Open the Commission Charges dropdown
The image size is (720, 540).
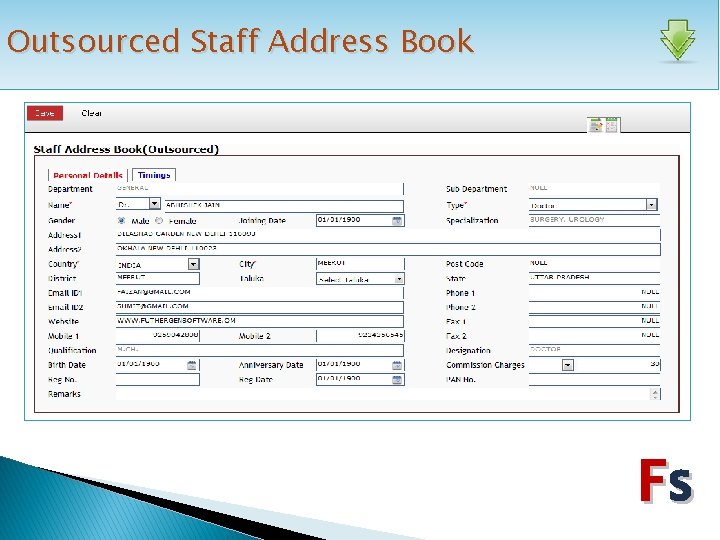coord(568,365)
